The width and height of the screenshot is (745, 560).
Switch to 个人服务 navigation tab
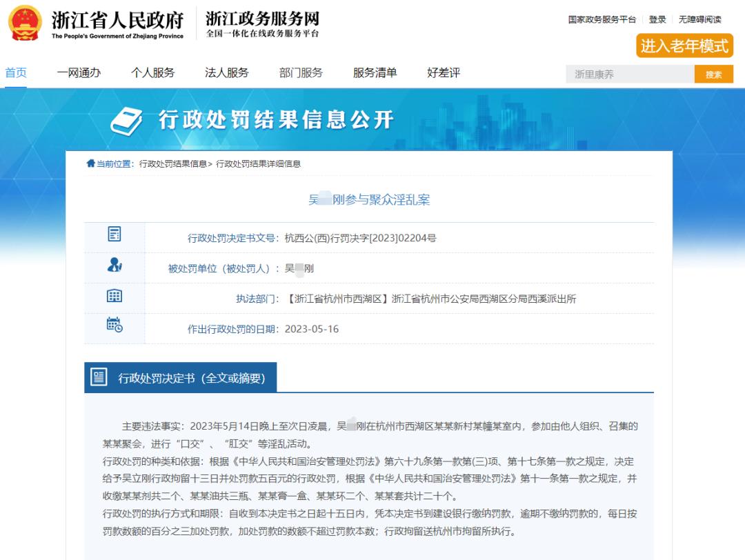pyautogui.click(x=153, y=73)
